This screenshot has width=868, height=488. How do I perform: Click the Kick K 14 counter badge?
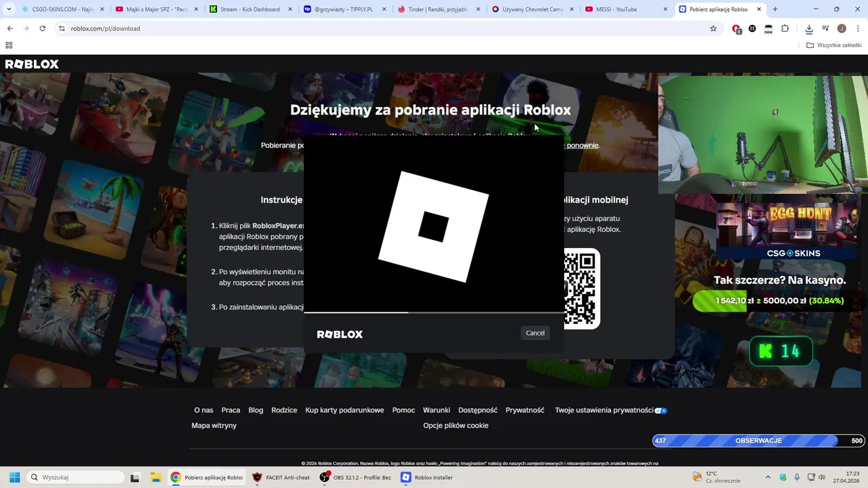click(781, 351)
